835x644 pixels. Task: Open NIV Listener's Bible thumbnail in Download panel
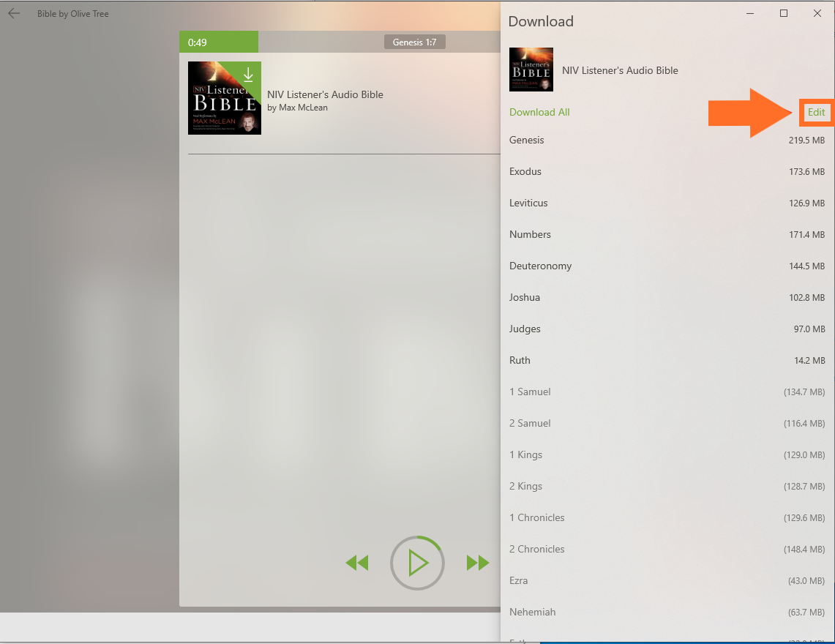531,70
